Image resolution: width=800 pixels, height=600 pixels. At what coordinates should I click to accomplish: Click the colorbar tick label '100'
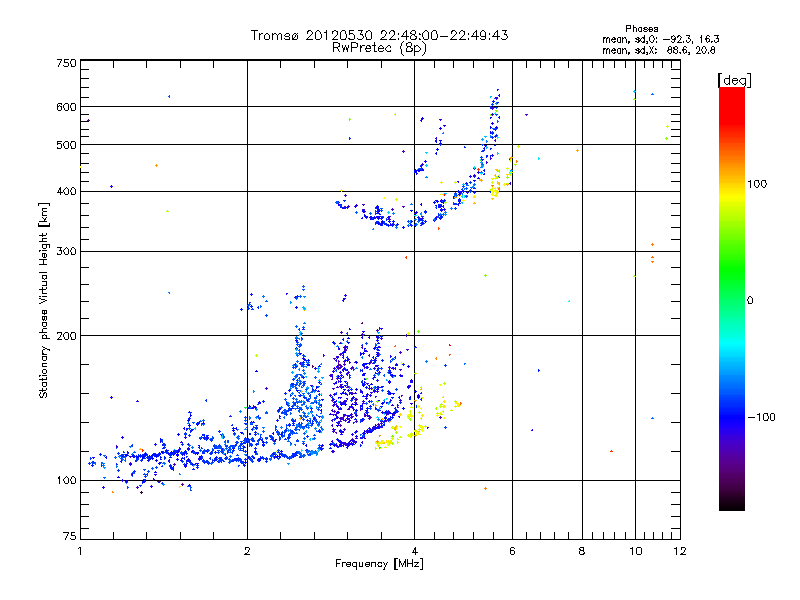757,184
